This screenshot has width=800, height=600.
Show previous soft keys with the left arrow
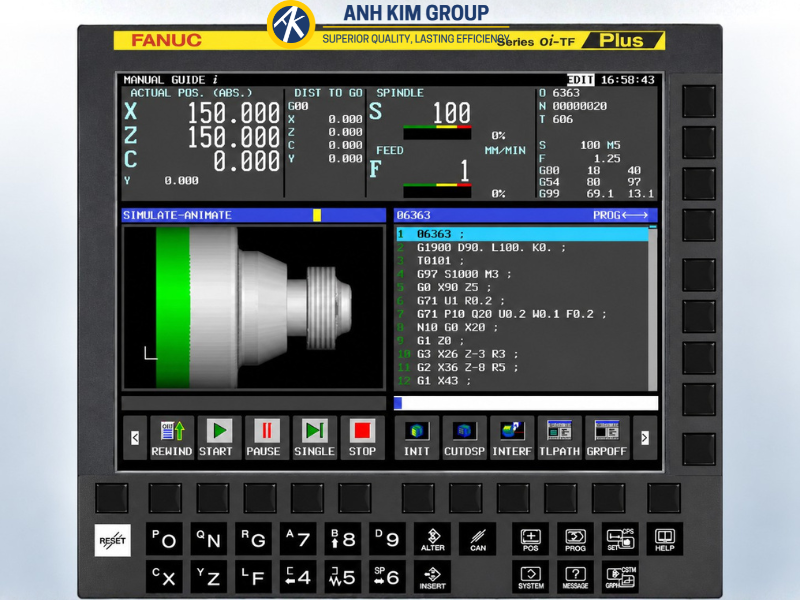click(x=135, y=438)
